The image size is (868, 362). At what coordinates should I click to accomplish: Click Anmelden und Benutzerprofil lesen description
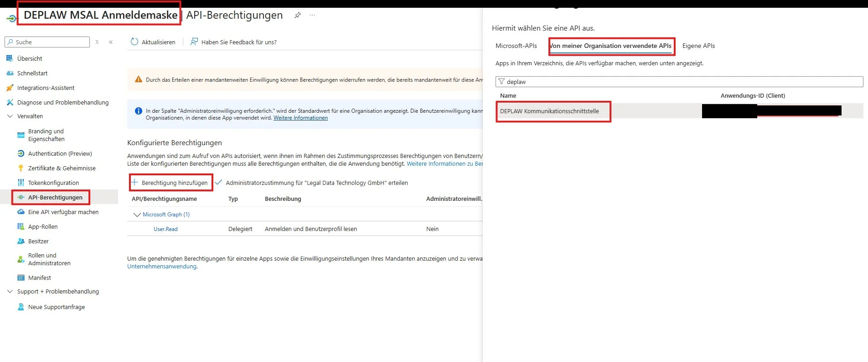(311, 229)
